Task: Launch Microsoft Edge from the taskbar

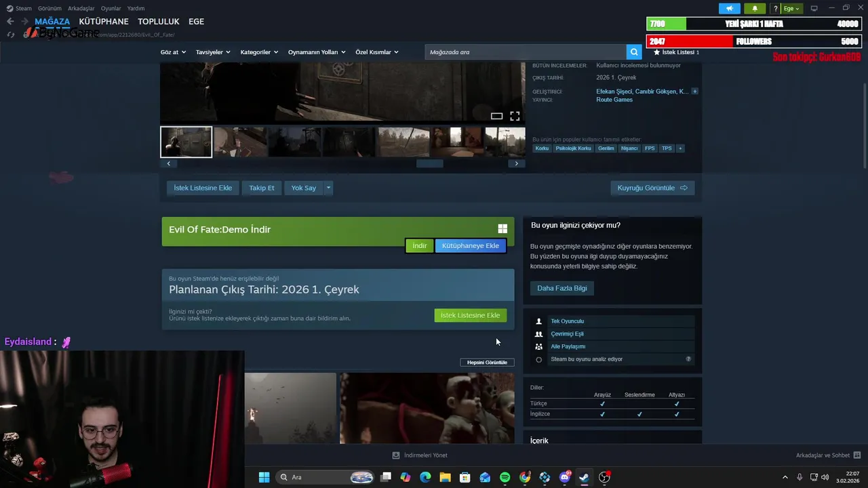Action: tap(425, 477)
